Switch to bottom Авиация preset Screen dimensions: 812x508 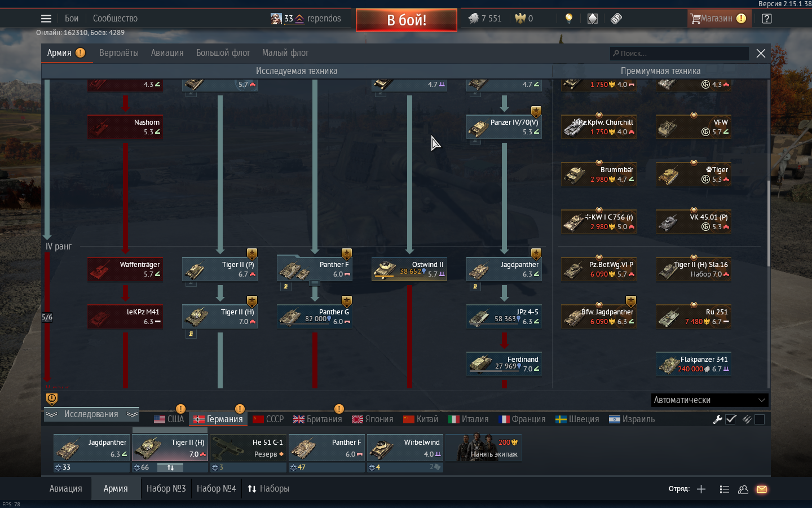pos(65,489)
